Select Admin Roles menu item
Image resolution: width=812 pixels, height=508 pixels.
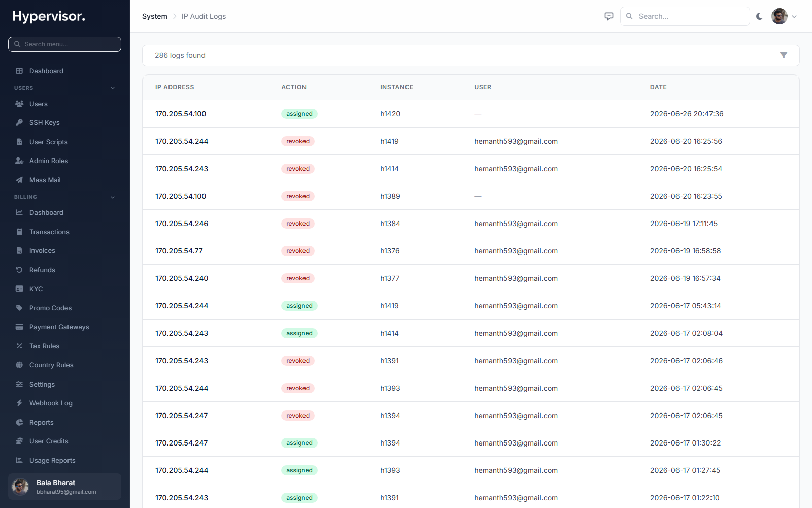(65, 161)
